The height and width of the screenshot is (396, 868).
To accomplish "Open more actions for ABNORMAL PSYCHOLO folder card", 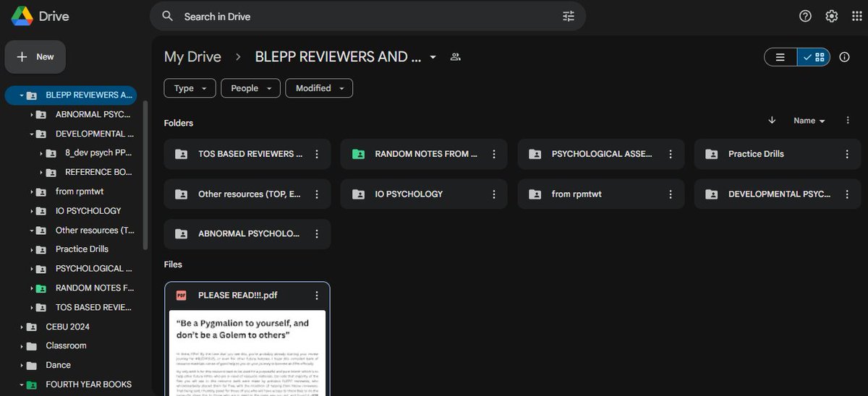I will pos(317,234).
